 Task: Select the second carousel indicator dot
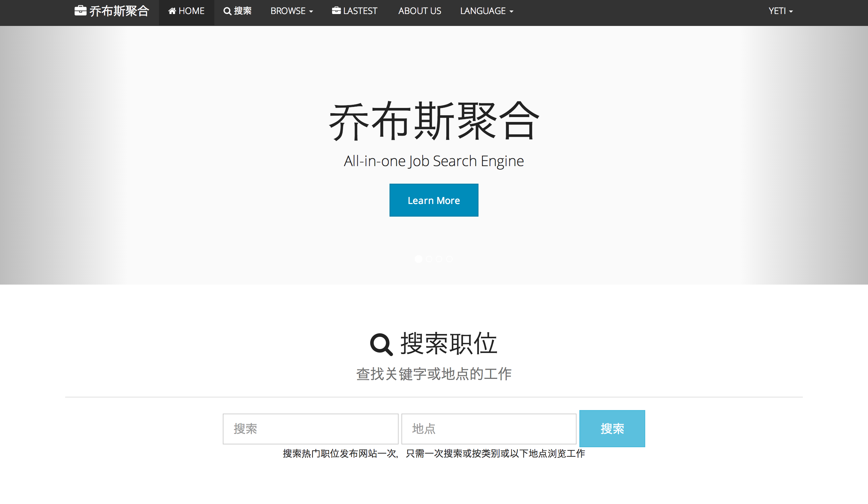[x=429, y=259]
